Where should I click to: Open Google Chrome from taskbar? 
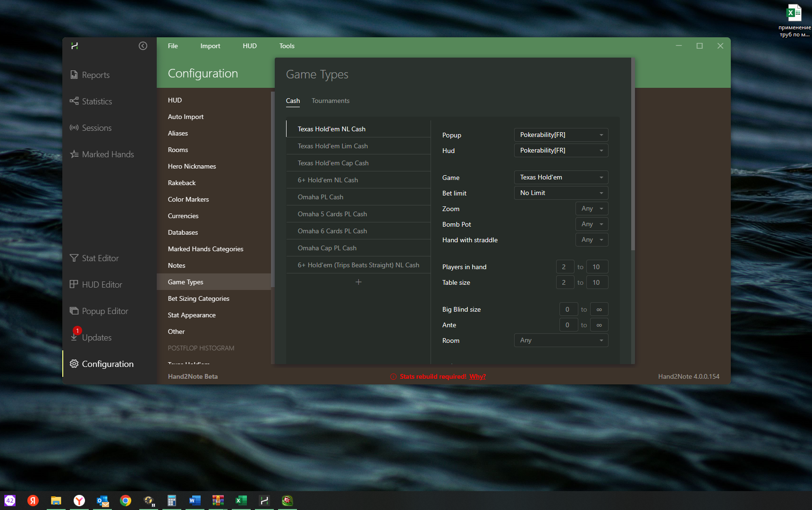[x=126, y=501]
